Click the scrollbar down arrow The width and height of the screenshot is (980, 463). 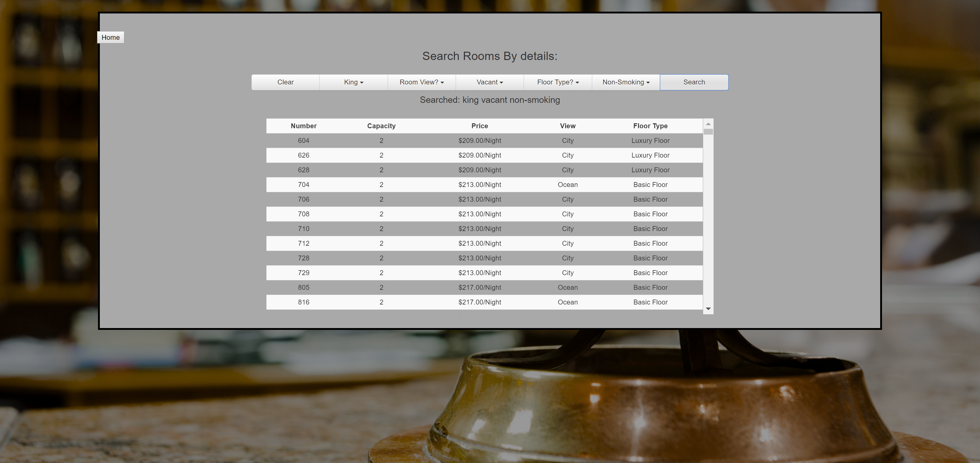[708, 309]
